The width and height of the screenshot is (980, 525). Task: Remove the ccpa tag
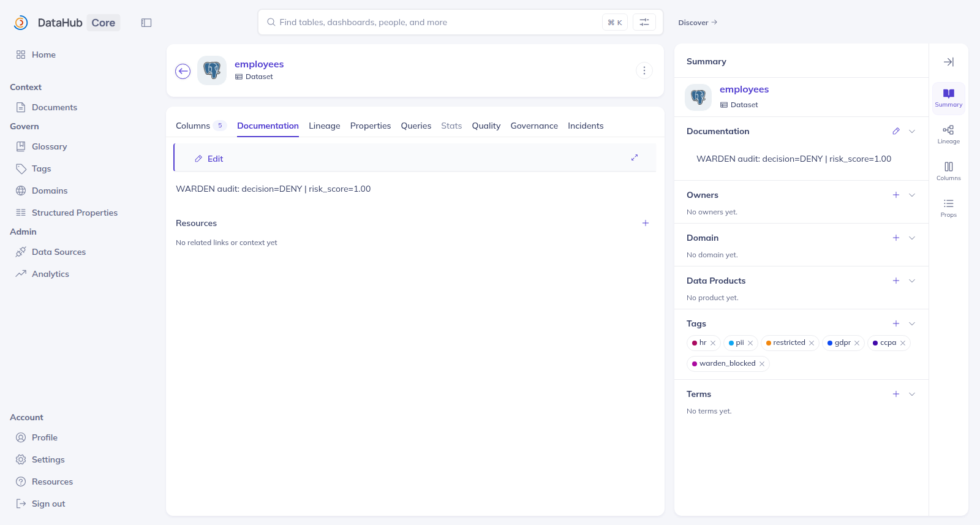click(x=903, y=343)
